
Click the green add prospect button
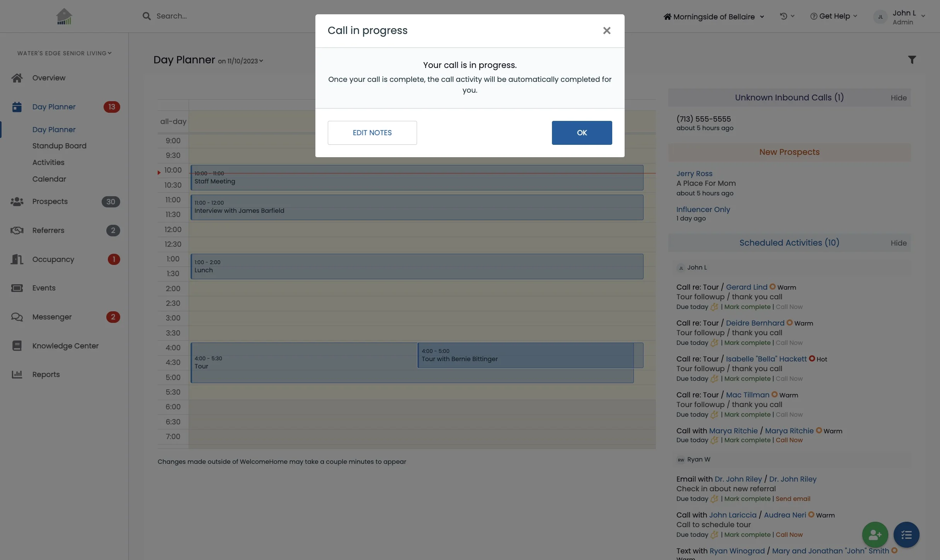(x=875, y=535)
